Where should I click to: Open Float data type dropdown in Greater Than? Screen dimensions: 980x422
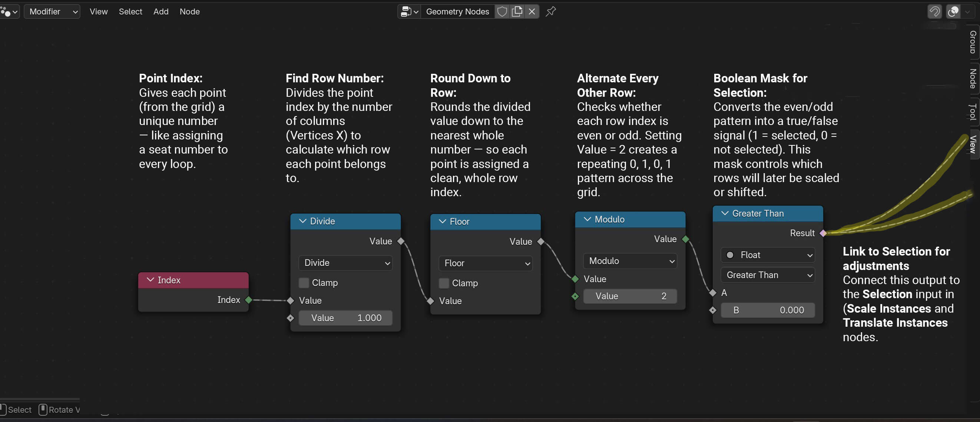pyautogui.click(x=767, y=255)
